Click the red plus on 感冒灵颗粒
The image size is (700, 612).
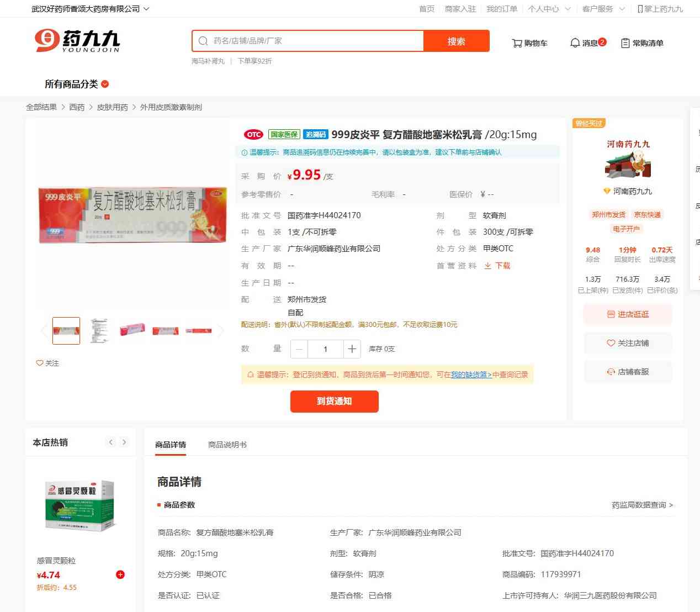tap(120, 574)
